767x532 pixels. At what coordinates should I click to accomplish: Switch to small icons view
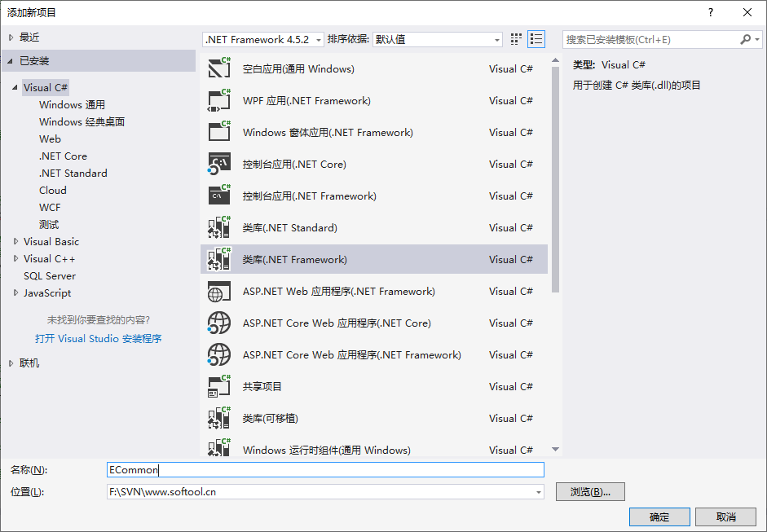(516, 39)
